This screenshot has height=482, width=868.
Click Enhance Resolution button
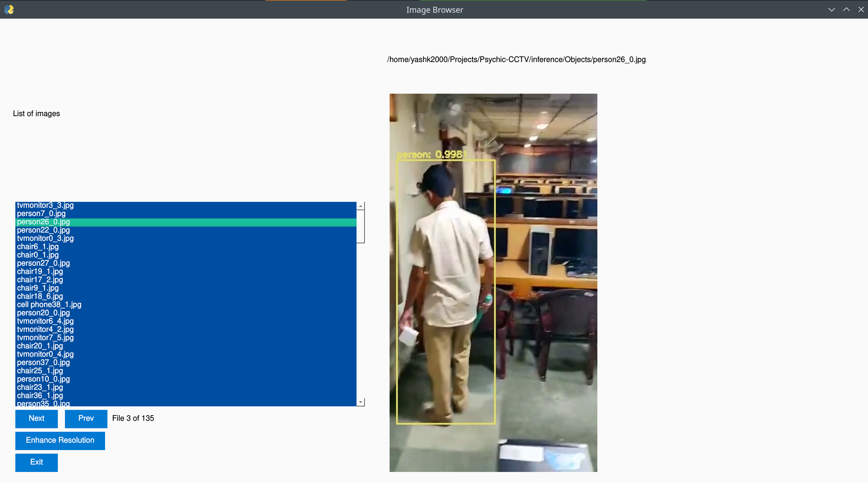[60, 440]
